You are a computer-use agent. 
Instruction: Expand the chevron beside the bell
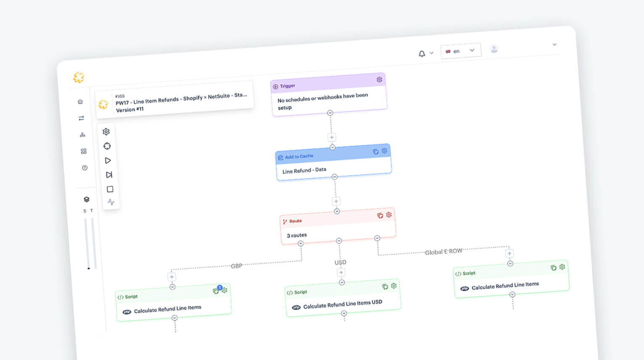[x=431, y=53]
